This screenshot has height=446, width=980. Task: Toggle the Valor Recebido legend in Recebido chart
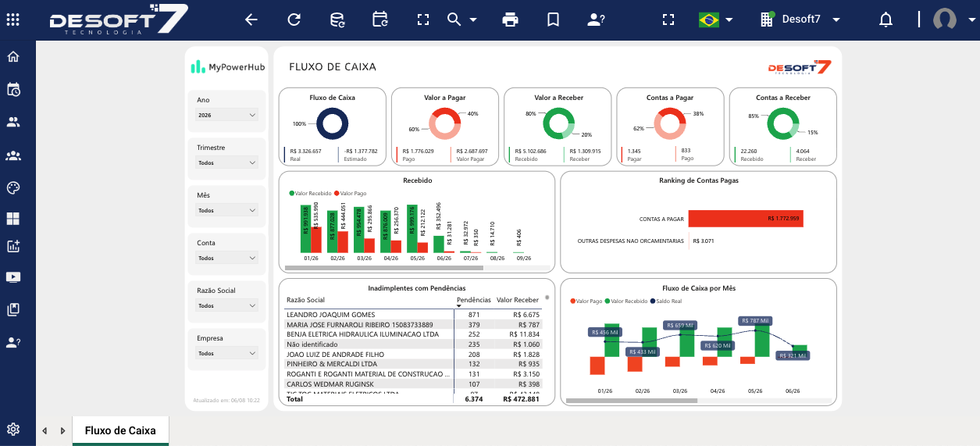coord(310,193)
